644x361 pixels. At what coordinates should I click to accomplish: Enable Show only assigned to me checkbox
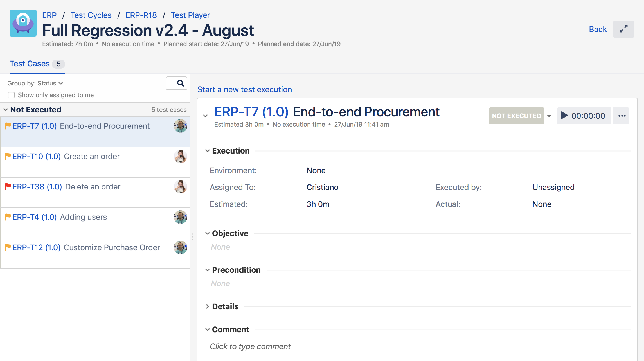(11, 95)
